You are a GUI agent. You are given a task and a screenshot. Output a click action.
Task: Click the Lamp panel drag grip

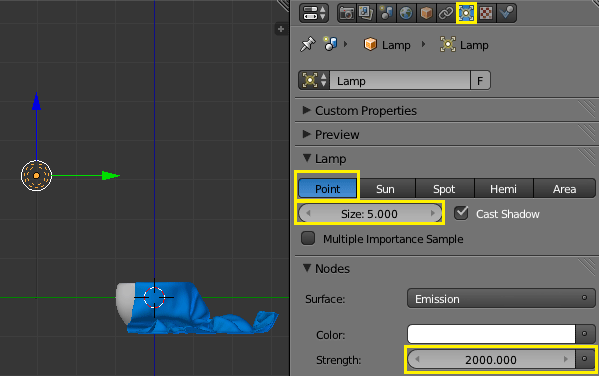tap(587, 158)
